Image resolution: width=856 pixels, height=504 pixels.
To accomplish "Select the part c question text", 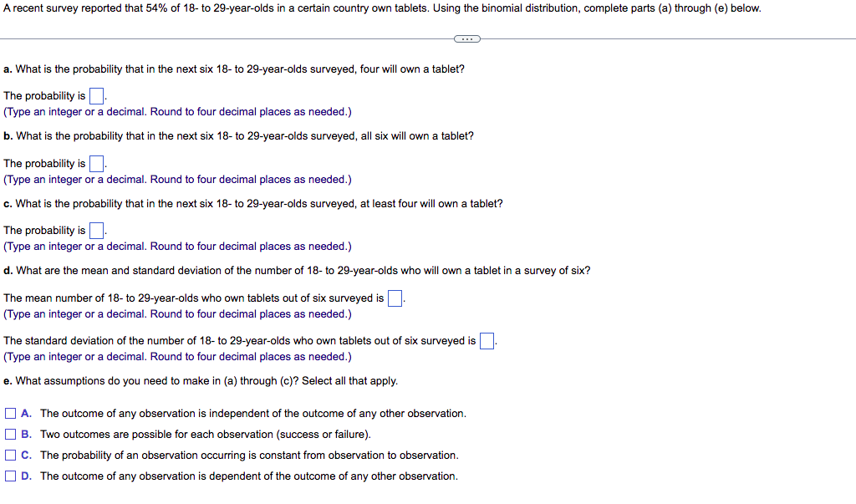I will point(253,203).
